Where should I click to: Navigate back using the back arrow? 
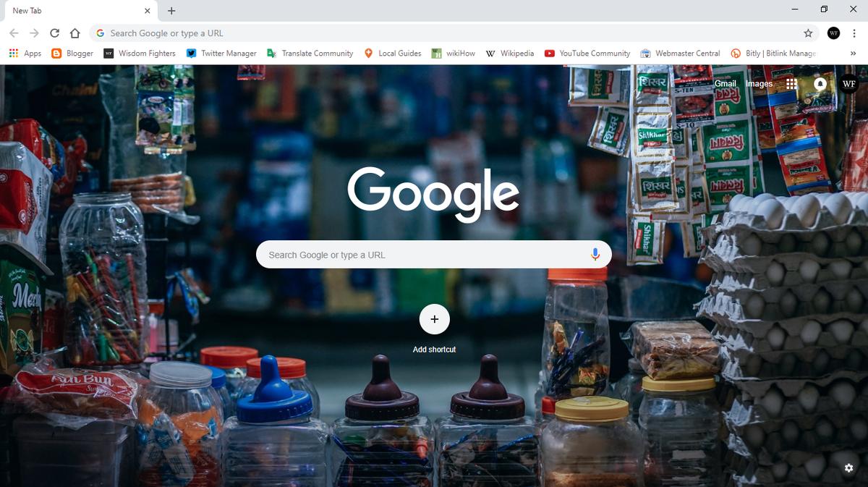coord(14,33)
